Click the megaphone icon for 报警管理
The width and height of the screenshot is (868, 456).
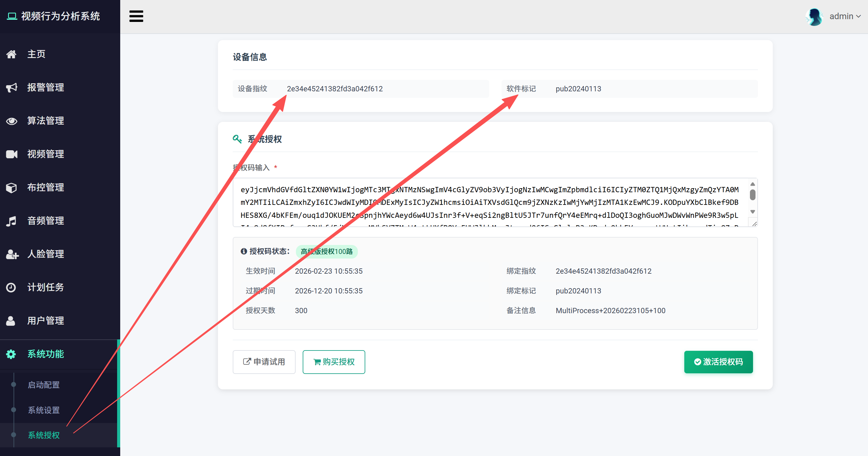[11, 87]
